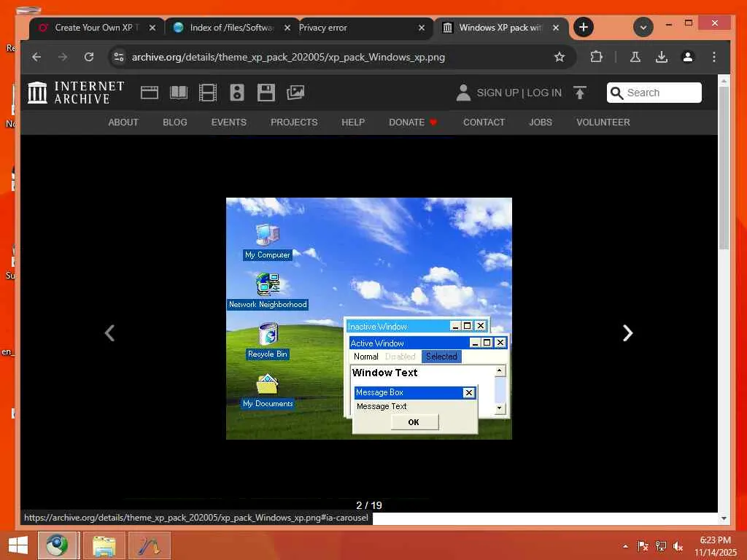This screenshot has height=560, width=747.
Task: Show next carousel image
Action: coord(628,332)
